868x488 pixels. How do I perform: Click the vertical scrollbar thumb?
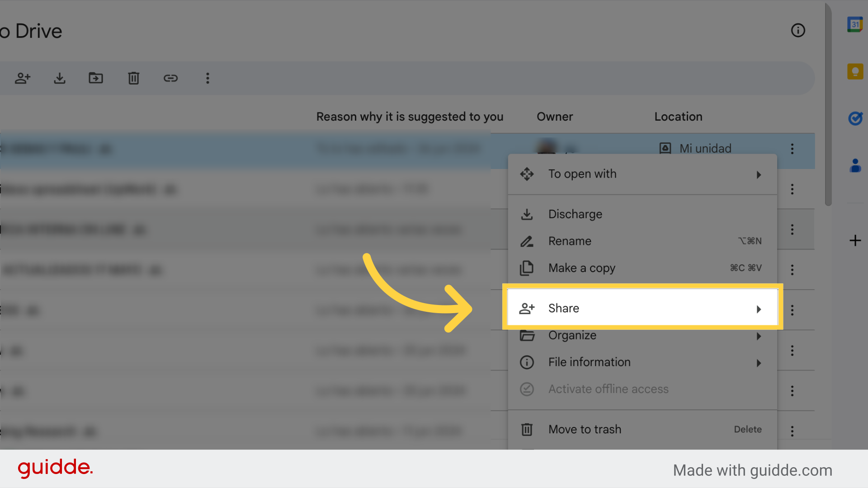coord(828,105)
